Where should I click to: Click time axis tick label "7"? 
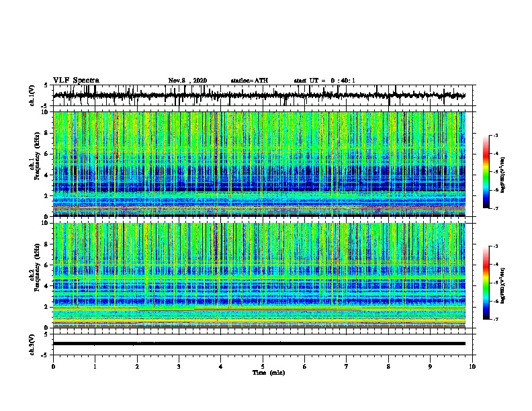click(x=347, y=366)
